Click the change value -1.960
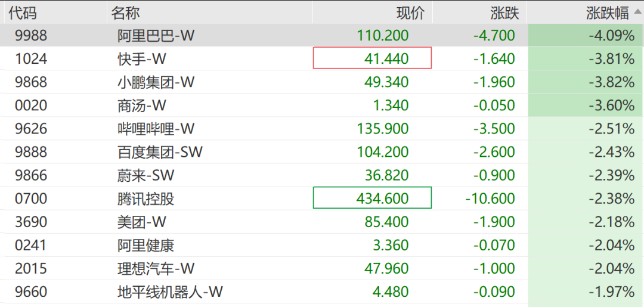 click(494, 82)
